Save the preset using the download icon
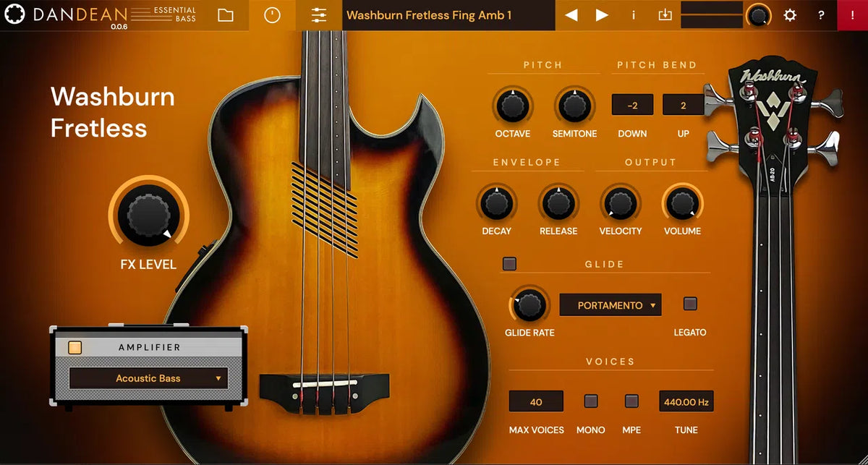This screenshot has height=465, width=868. tap(665, 15)
